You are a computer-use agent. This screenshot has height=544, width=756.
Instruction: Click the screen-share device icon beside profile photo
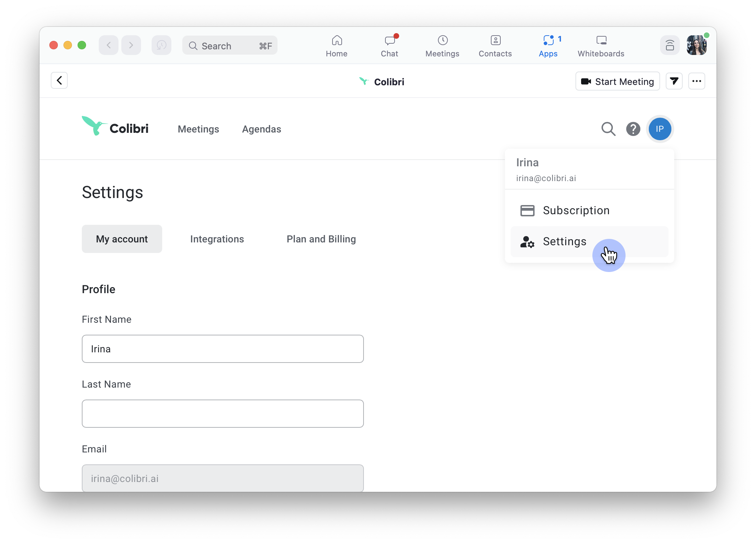(x=670, y=45)
